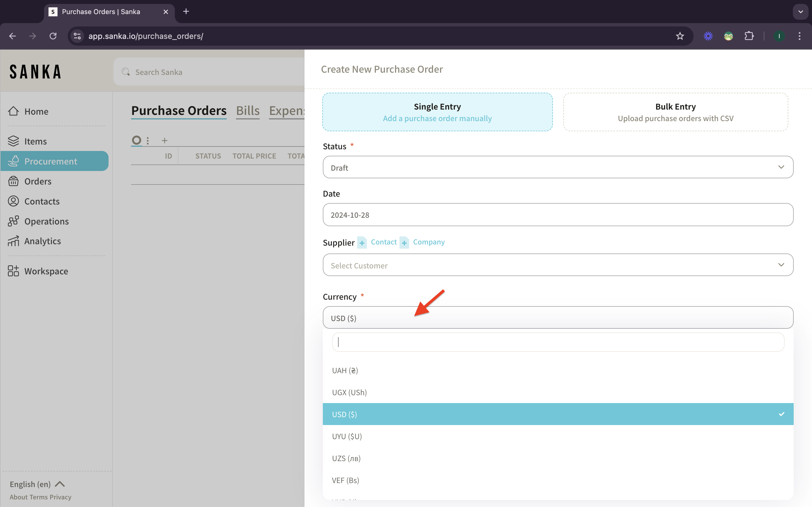The width and height of the screenshot is (812, 507).
Task: Click the Workspace grid icon
Action: click(14, 271)
